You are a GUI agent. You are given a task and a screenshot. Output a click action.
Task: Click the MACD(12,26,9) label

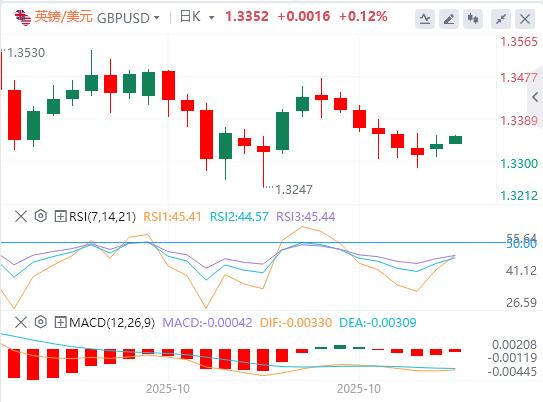point(112,323)
